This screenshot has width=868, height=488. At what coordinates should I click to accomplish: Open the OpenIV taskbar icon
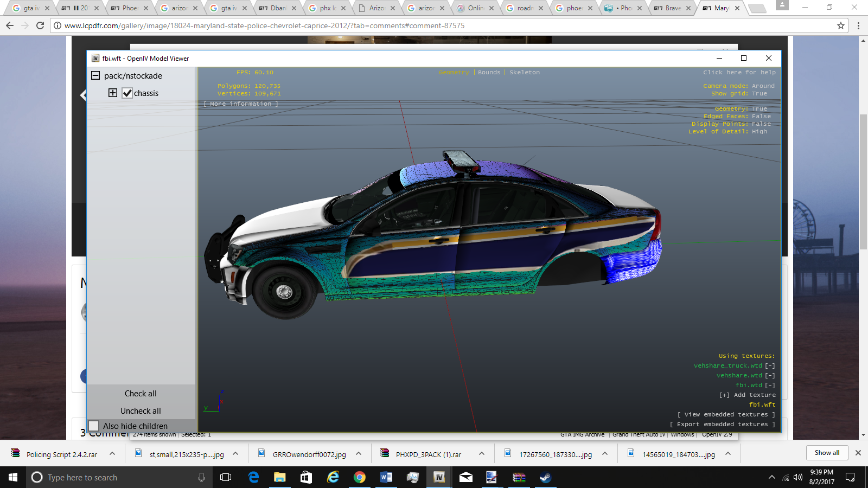pyautogui.click(x=439, y=477)
